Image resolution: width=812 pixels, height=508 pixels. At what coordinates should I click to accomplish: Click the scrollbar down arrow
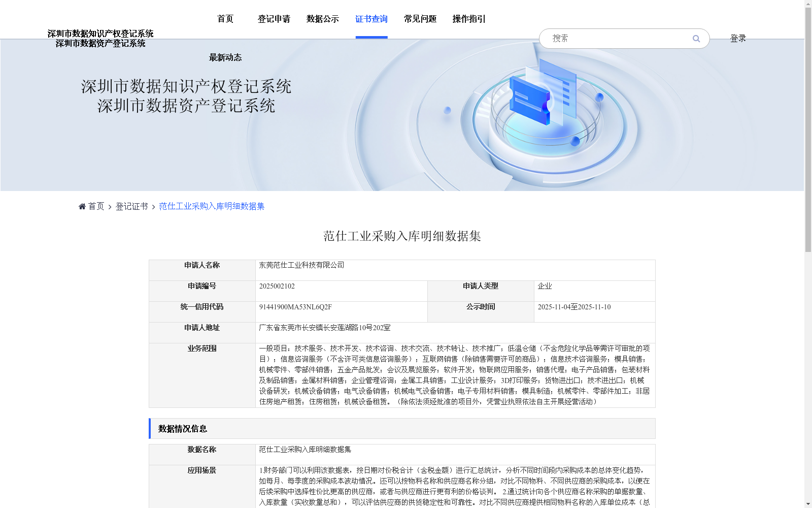(808, 504)
